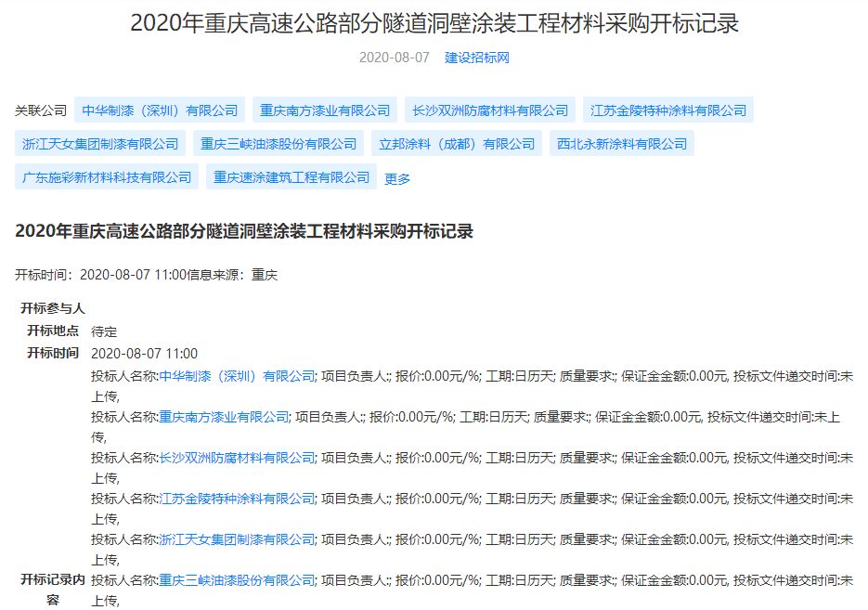Click the 重庆南方漆业有限公司 company tag

click(x=325, y=110)
